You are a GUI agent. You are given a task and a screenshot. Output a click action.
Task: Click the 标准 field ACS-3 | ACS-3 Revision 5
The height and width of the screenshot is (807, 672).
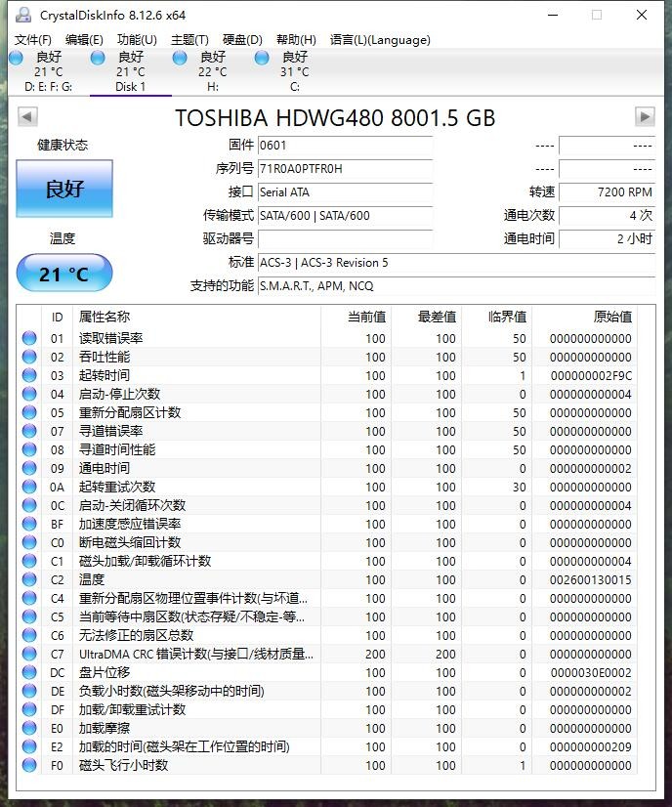click(x=456, y=263)
